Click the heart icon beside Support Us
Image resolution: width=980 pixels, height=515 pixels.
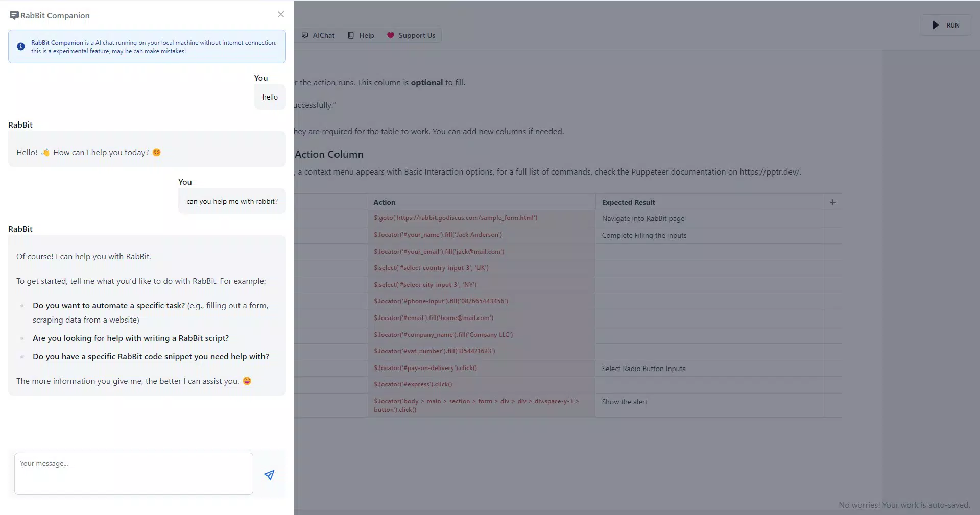point(391,35)
